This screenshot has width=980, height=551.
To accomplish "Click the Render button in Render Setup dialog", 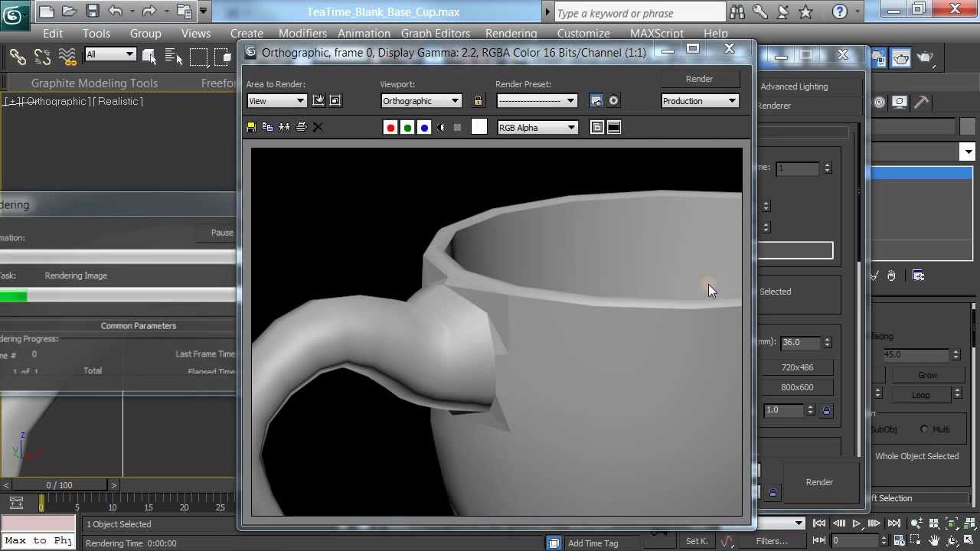I will [819, 482].
